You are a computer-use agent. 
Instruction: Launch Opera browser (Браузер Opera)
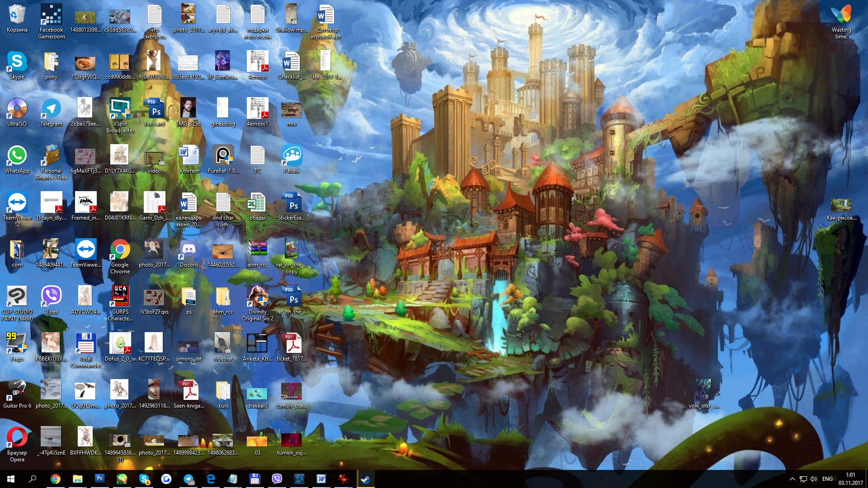click(x=17, y=445)
